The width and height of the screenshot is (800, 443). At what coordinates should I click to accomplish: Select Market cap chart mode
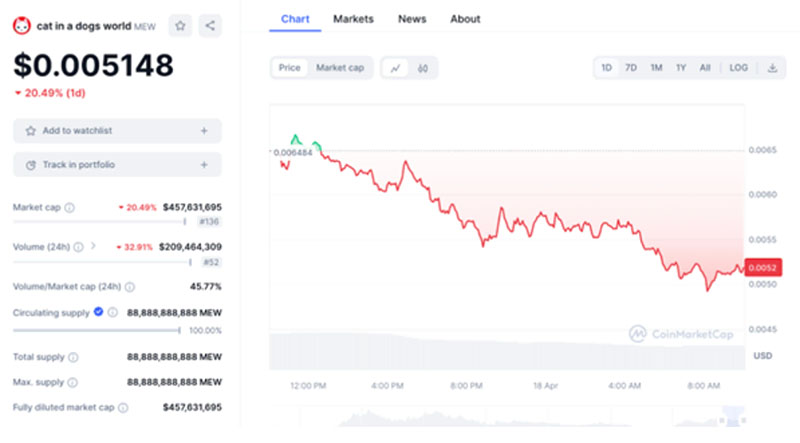click(340, 68)
